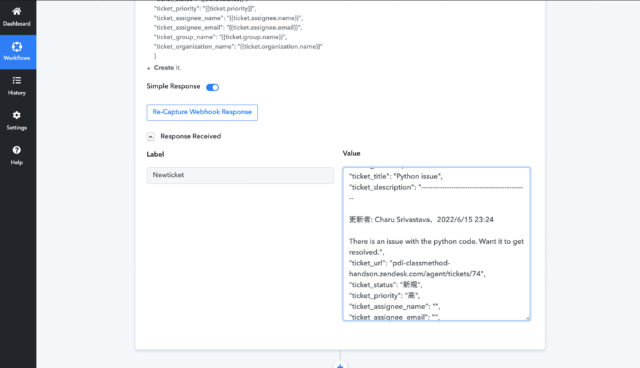Click the "ticket_title": "Python issue" line
This screenshot has width=640, height=368.
point(396,176)
